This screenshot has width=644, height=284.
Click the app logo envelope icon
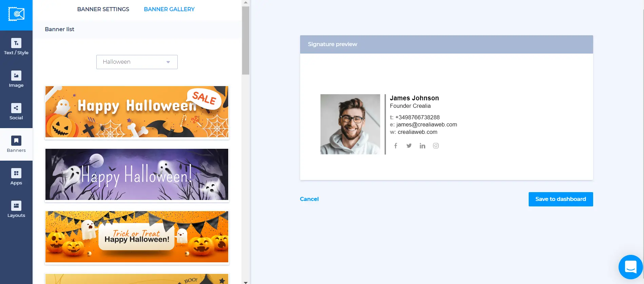tap(16, 14)
